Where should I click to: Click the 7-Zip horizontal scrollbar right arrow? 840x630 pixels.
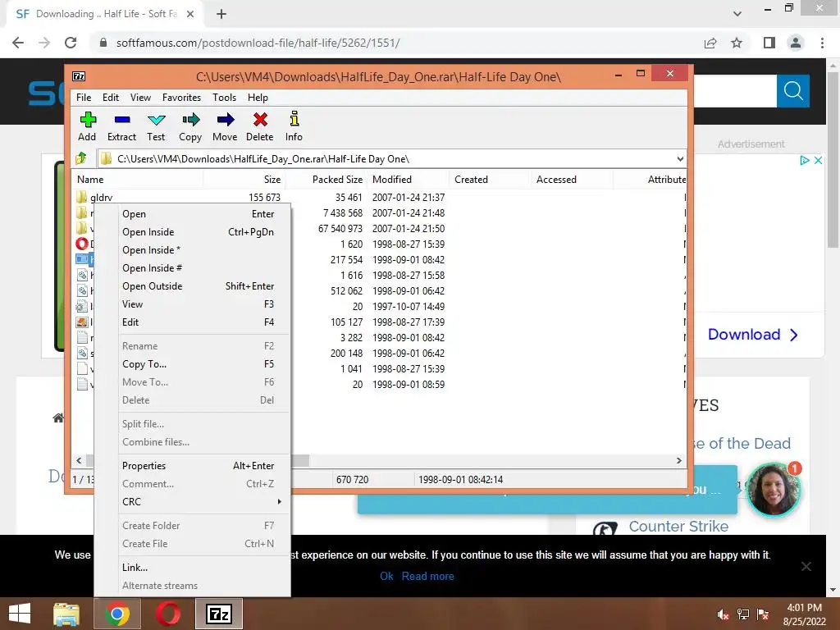point(678,460)
